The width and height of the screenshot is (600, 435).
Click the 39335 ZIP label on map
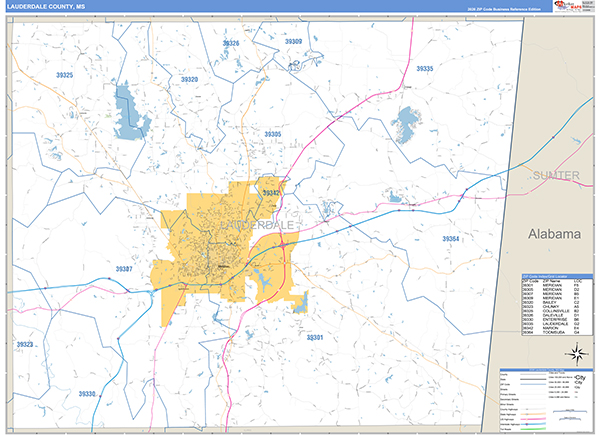424,68
